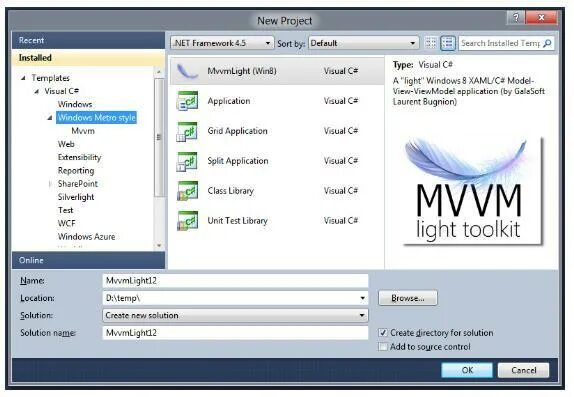Click the MvvmLight (Win8) template name
Image resolution: width=574 pixels, height=397 pixels.
click(242, 71)
